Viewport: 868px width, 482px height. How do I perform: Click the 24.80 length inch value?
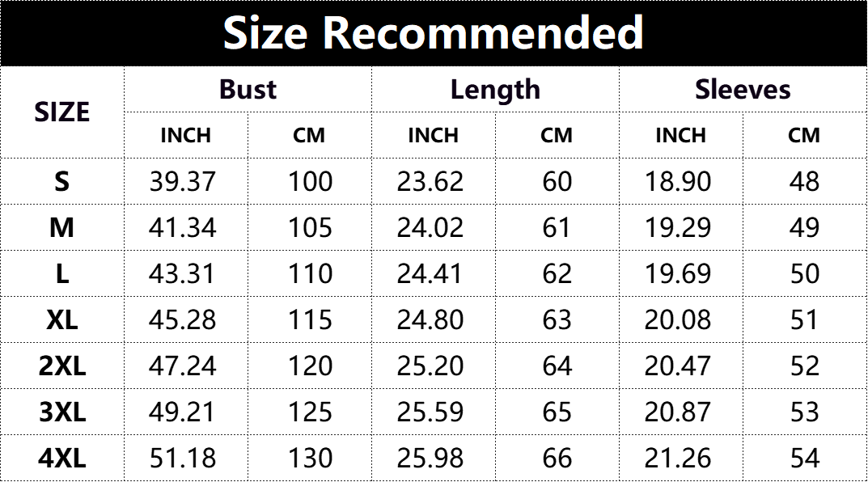[430, 320]
